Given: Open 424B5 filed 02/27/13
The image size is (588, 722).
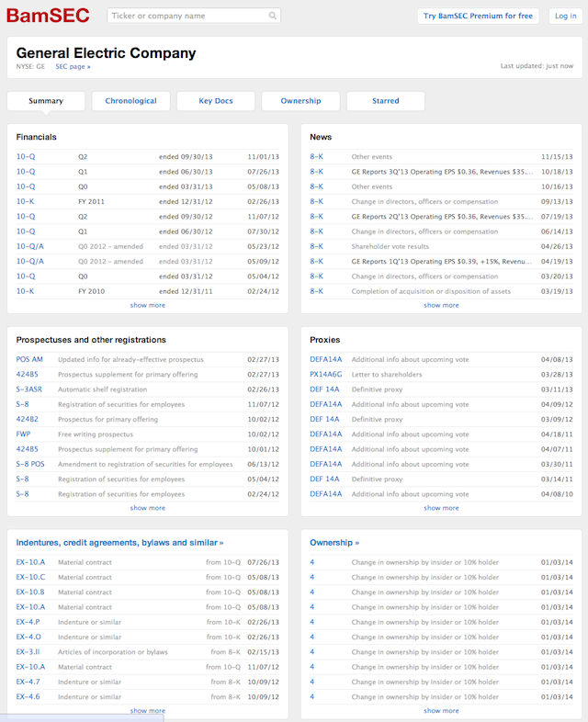Looking at the screenshot, I should coord(28,375).
